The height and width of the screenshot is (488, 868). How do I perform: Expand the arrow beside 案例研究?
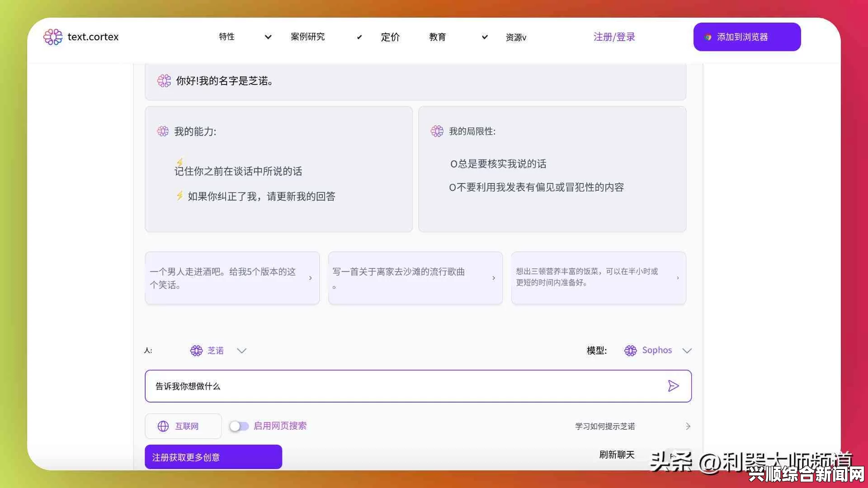point(359,37)
